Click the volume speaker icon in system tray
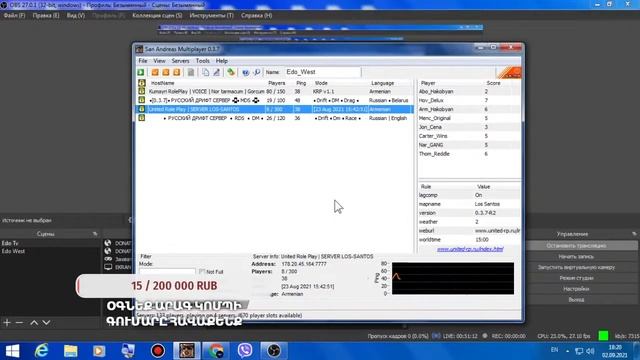 point(590,351)
